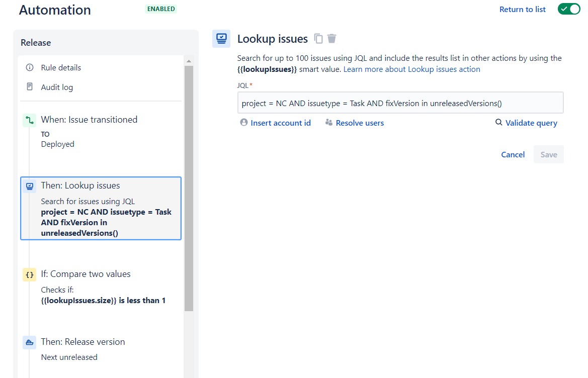Delete the Lookup issues action
Viewport: 588px width, 378px height.
[x=331, y=39]
